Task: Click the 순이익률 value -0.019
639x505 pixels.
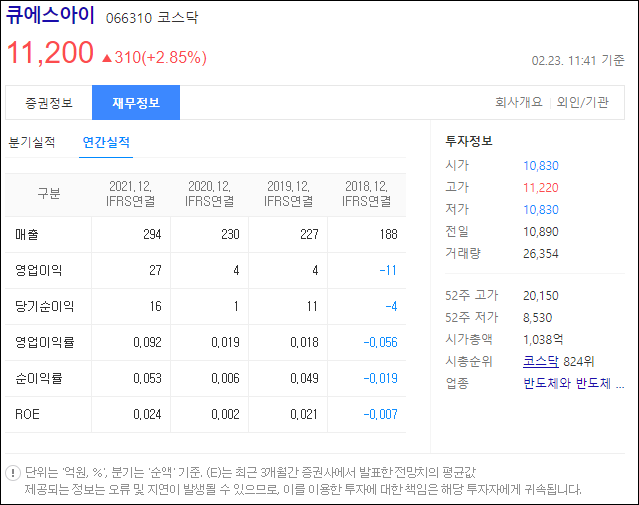Action: pyautogui.click(x=380, y=378)
